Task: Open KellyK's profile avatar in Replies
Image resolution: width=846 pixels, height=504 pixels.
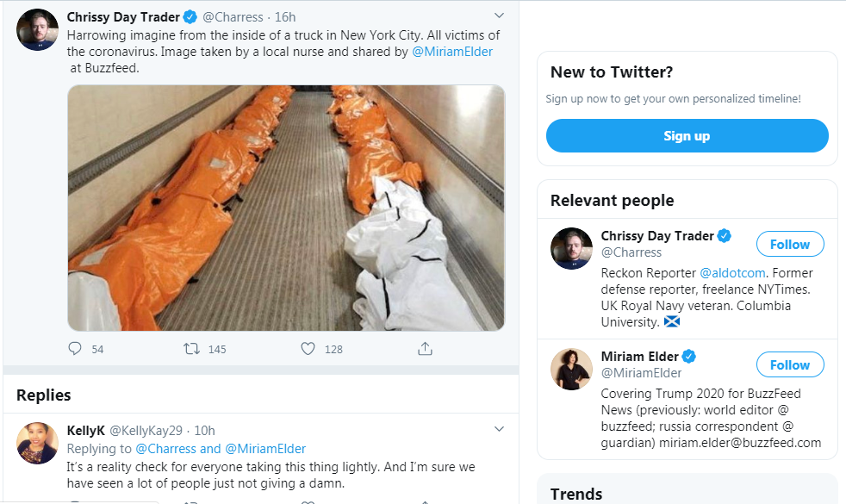Action: coord(38,444)
